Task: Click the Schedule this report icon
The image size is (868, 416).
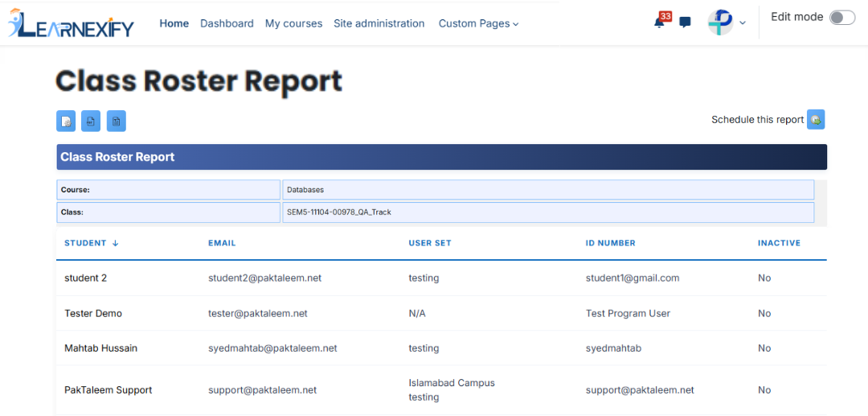Action: [x=816, y=119]
